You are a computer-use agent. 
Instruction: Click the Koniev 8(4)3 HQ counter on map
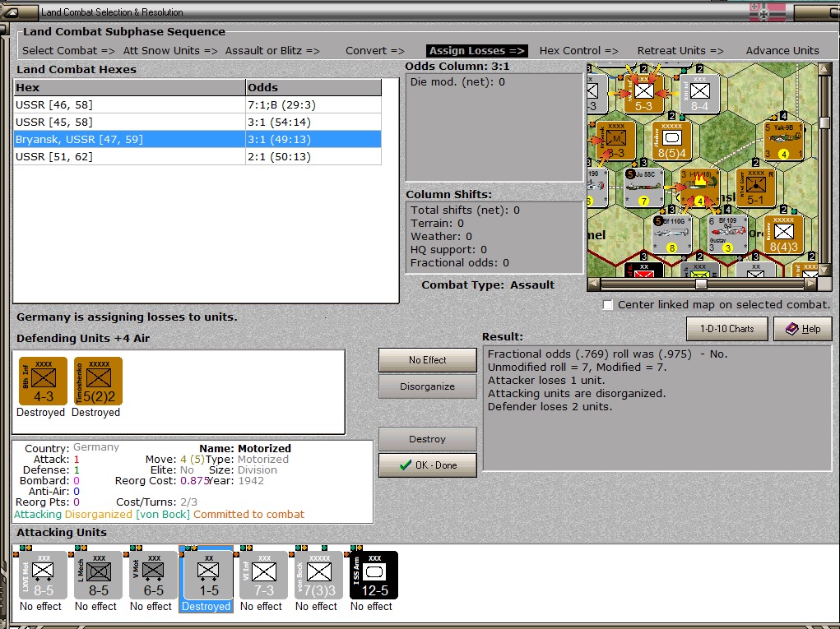click(x=783, y=234)
